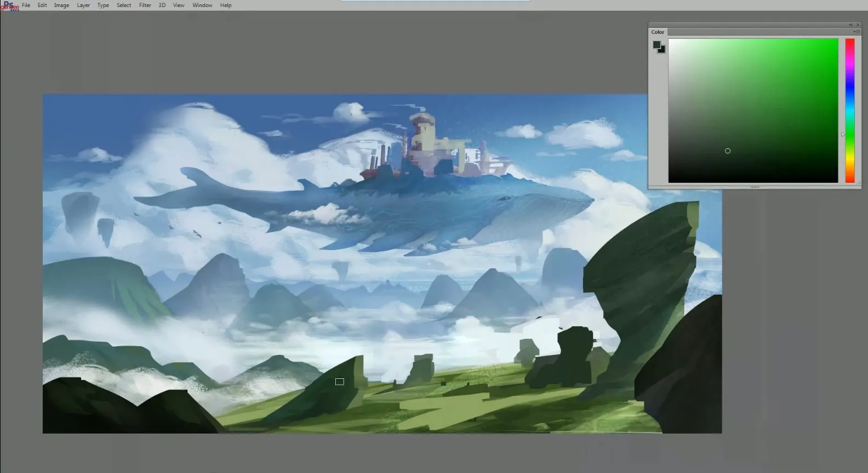Open the Type menu
Image resolution: width=868 pixels, height=473 pixels.
[x=103, y=5]
